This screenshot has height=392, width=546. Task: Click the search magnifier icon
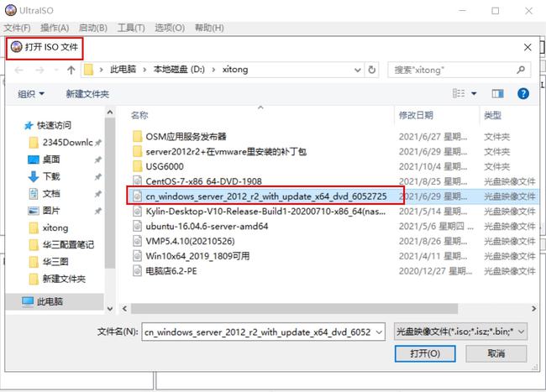(x=521, y=70)
